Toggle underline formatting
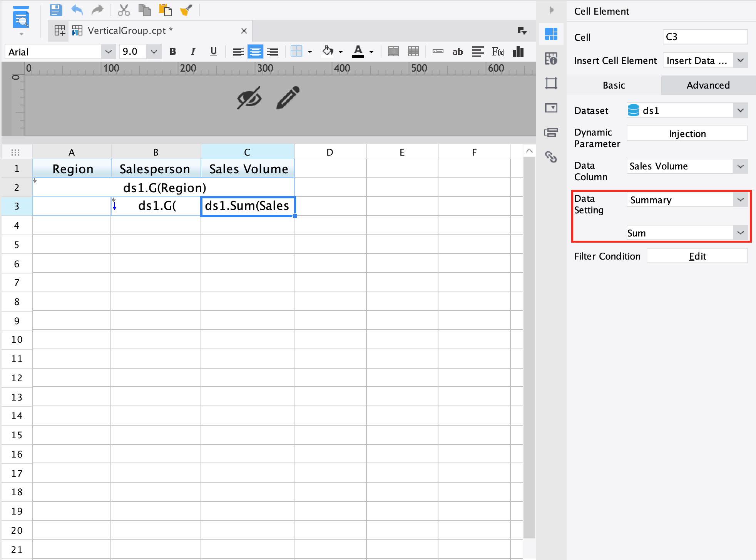Image resolution: width=756 pixels, height=560 pixels. (x=214, y=51)
